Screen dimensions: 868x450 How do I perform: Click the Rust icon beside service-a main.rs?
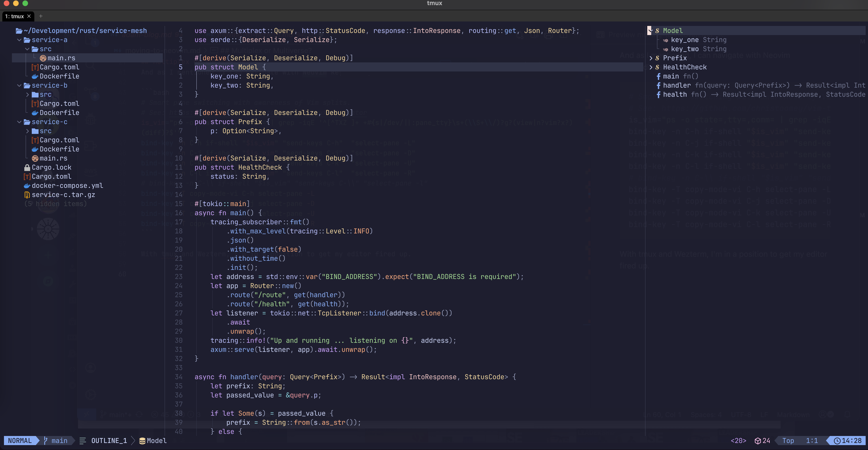click(x=43, y=58)
